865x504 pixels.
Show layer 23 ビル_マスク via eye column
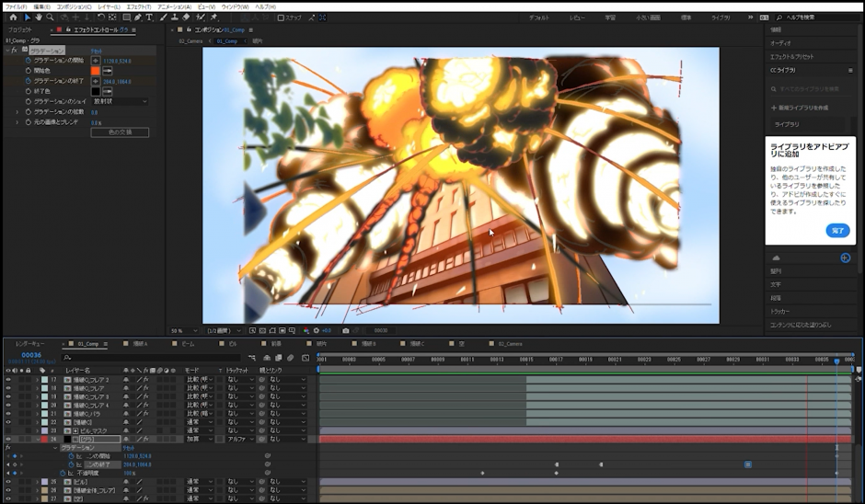click(8, 430)
